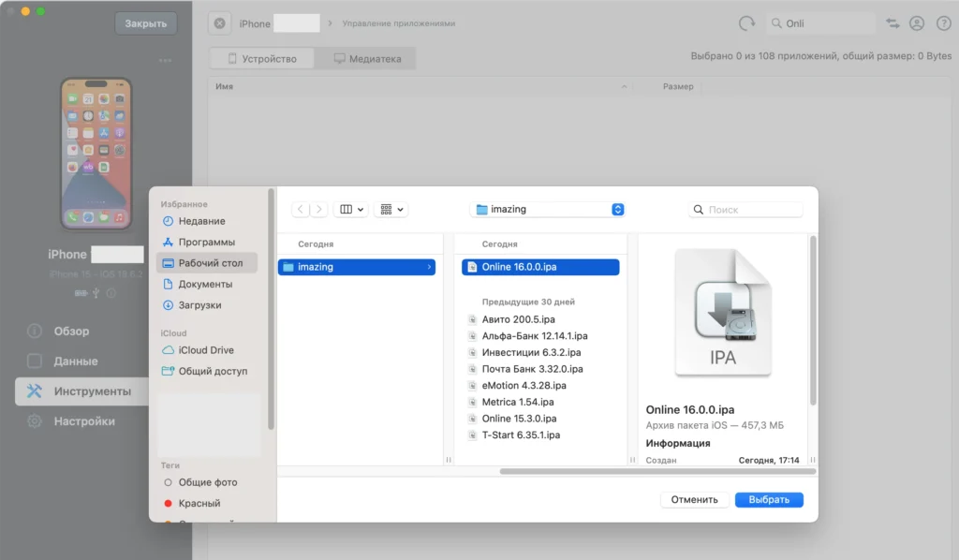The width and height of the screenshot is (959, 560).
Task: Open iCloud Drive in file dialog sidebar
Action: coord(207,350)
